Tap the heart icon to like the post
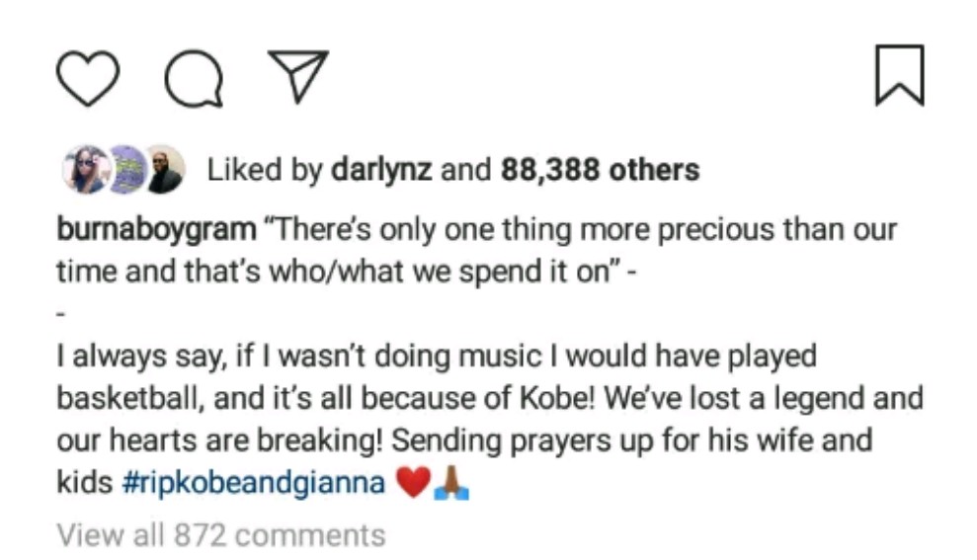Screen dimensions: 977x560 coord(88,76)
